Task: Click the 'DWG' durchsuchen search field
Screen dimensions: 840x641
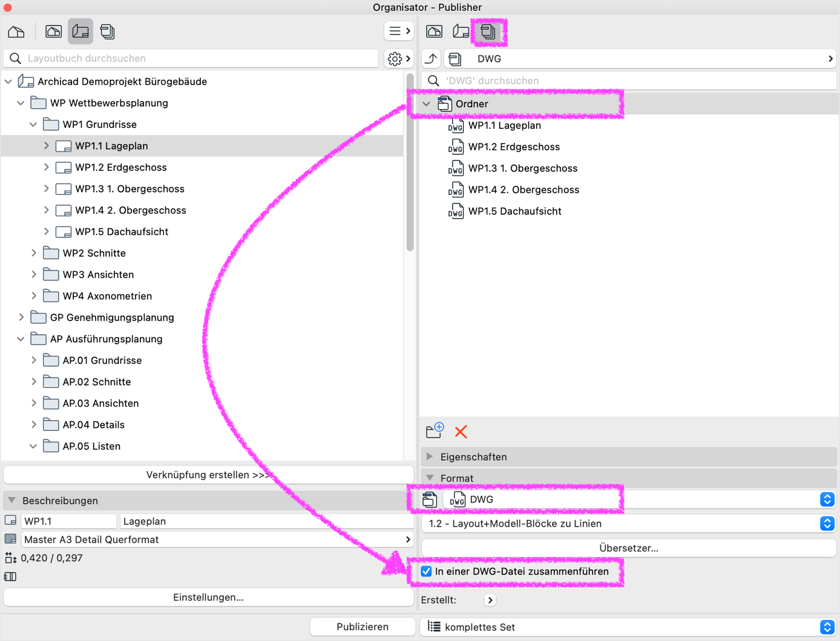Action: pyautogui.click(x=629, y=81)
